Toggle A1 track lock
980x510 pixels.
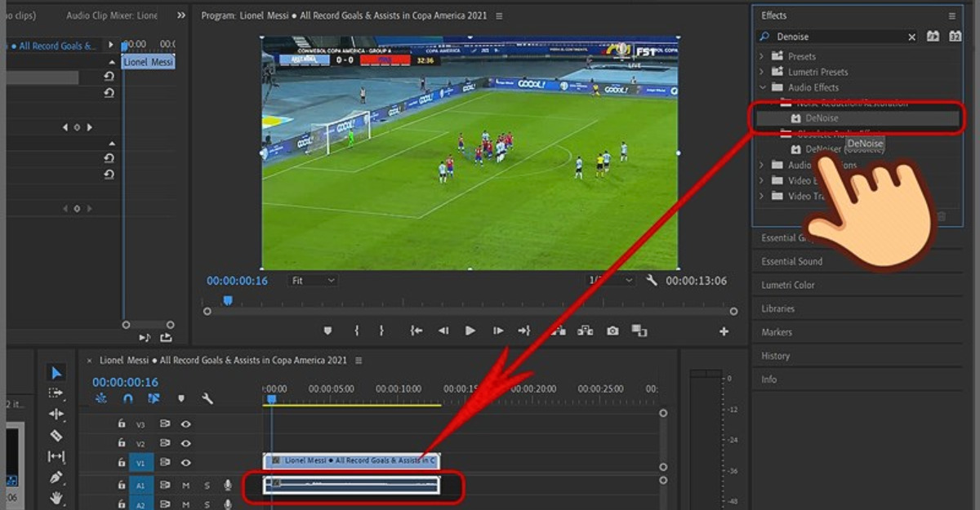[122, 486]
